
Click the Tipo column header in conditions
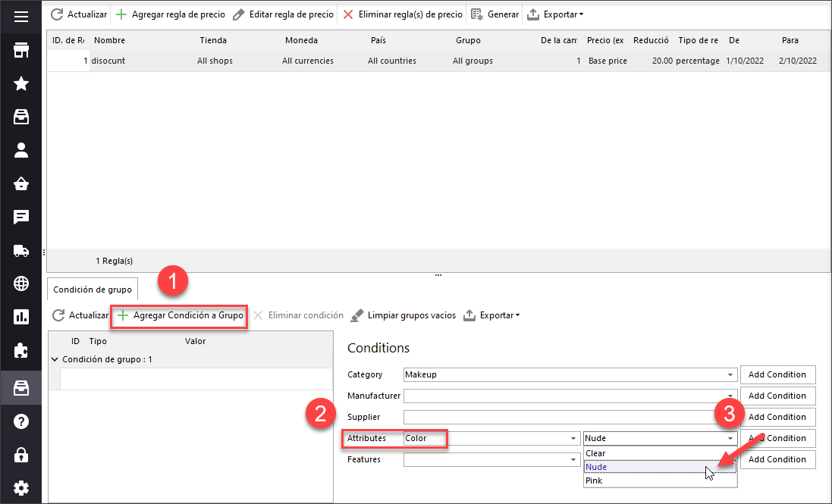[98, 341]
